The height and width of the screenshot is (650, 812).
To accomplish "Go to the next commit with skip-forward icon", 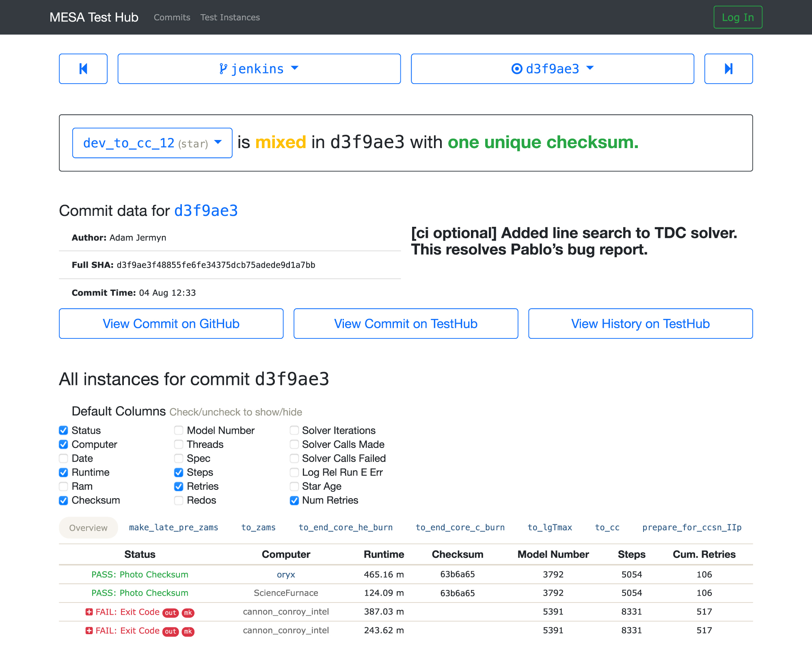I will 728,69.
